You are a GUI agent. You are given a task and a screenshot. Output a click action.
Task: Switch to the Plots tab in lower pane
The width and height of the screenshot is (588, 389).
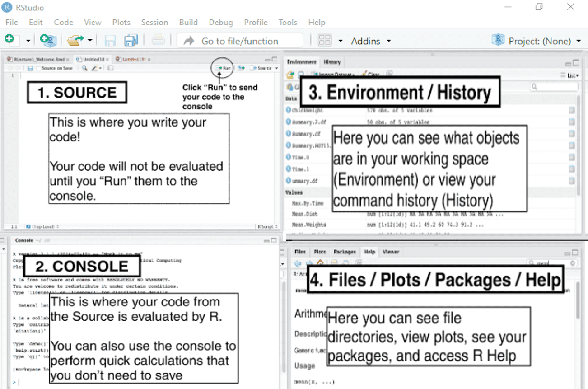pyautogui.click(x=320, y=252)
